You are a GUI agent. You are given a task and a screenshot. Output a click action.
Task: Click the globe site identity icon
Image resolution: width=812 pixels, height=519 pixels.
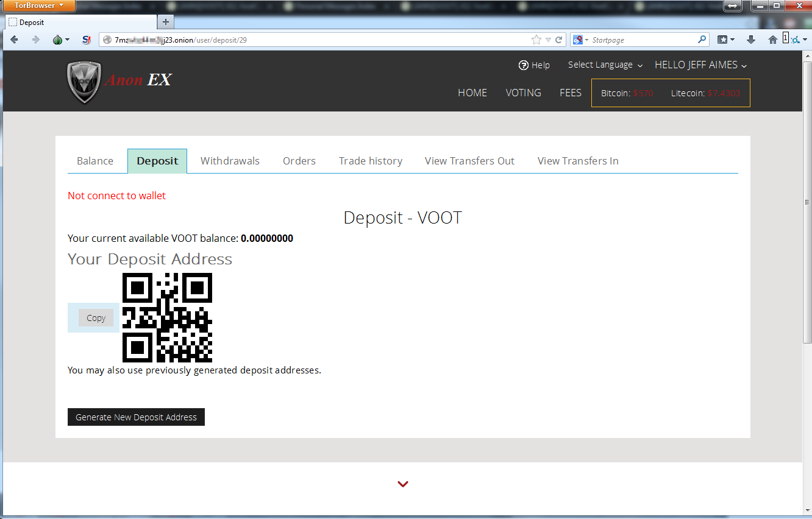click(107, 40)
